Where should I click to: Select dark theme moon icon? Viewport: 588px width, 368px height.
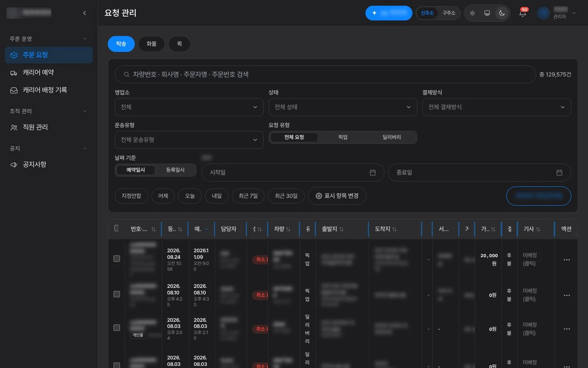[x=502, y=13]
